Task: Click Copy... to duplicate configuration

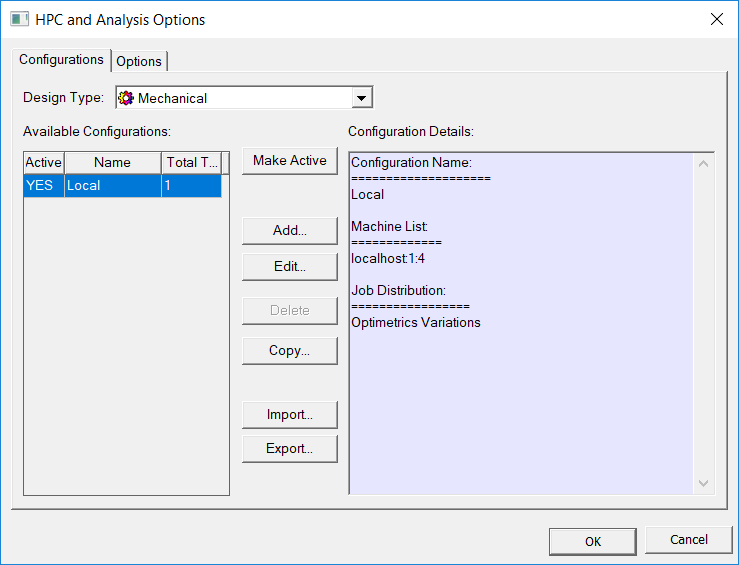Action: [x=289, y=351]
